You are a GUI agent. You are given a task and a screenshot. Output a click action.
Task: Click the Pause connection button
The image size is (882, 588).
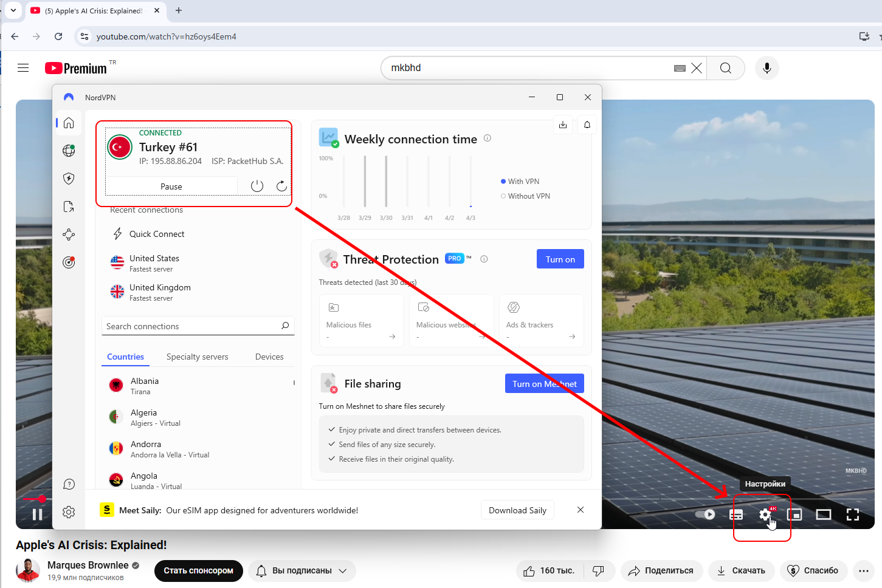click(x=171, y=186)
